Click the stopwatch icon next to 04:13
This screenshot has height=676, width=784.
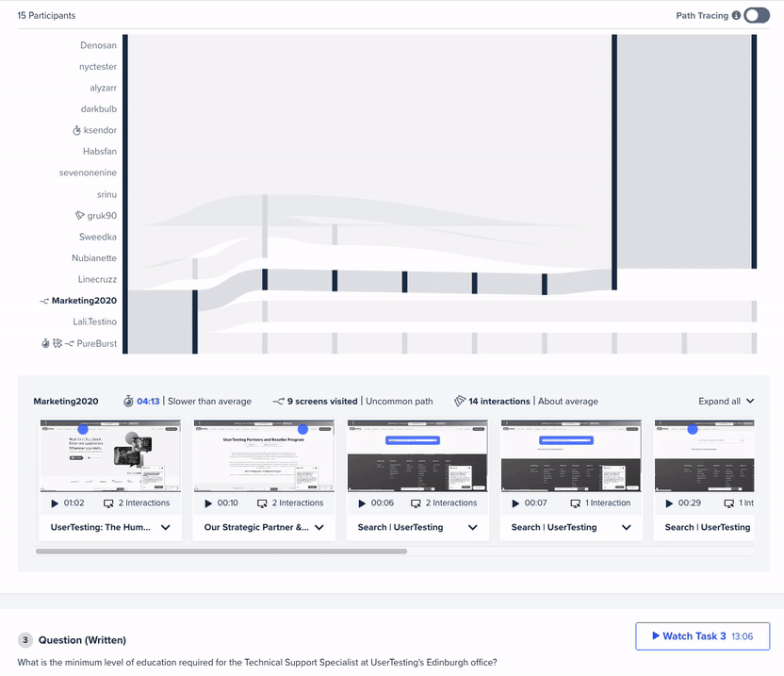click(x=128, y=401)
